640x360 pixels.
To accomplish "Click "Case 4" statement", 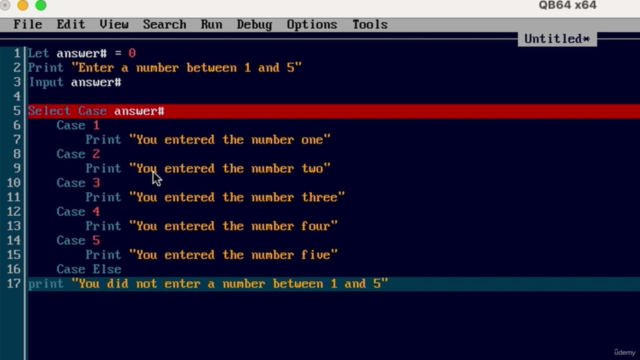I will pyautogui.click(x=78, y=212).
